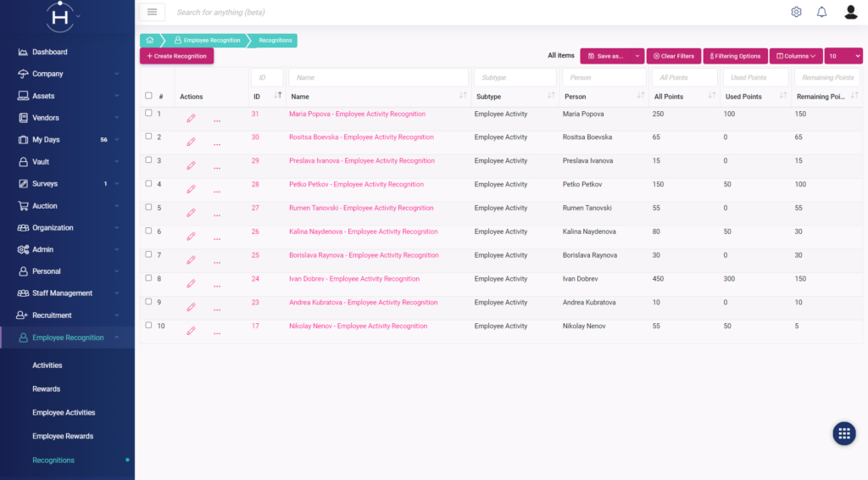Open the Columns dropdown

795,56
